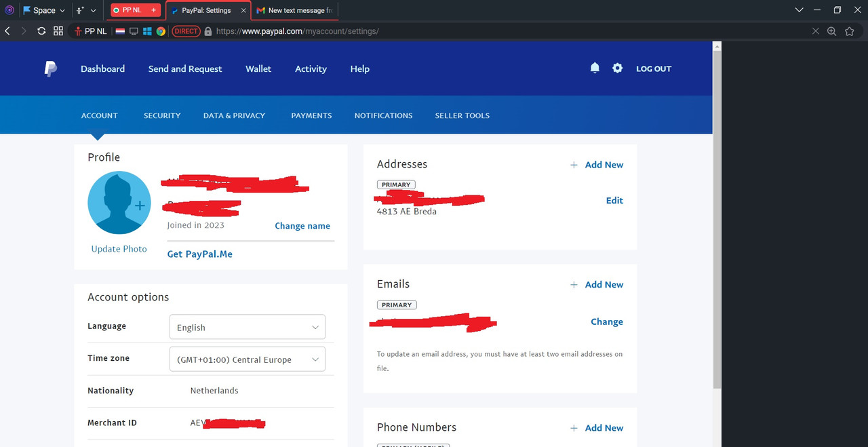This screenshot has width=868, height=447.
Task: Click the address bar URL field
Action: 509,31
